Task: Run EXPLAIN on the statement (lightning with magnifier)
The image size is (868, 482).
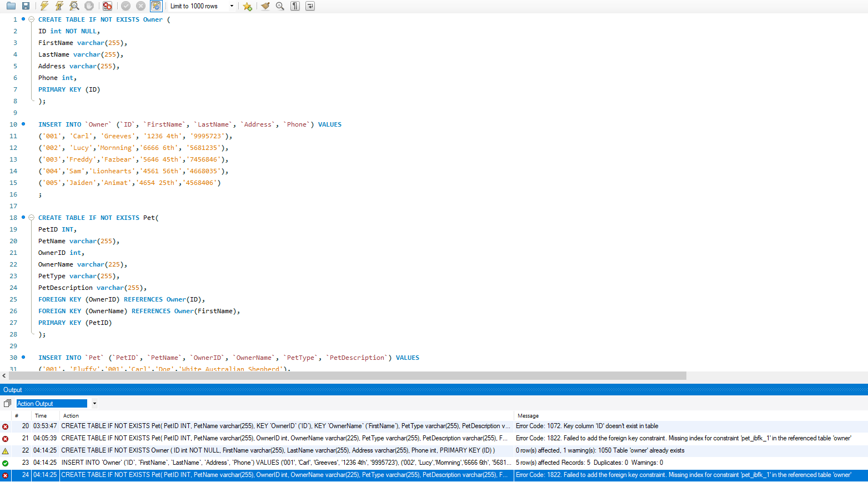Action: 74,6
